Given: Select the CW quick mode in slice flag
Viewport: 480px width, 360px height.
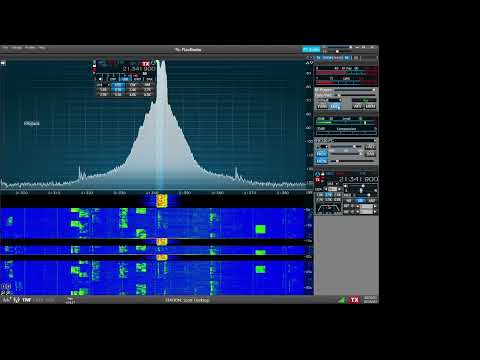Looking at the screenshot, I should click(133, 85).
